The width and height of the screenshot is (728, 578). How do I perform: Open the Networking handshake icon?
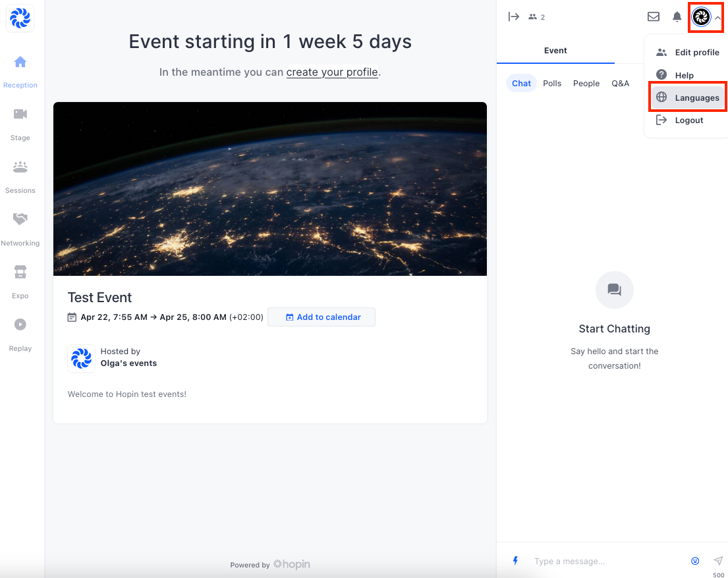click(20, 219)
